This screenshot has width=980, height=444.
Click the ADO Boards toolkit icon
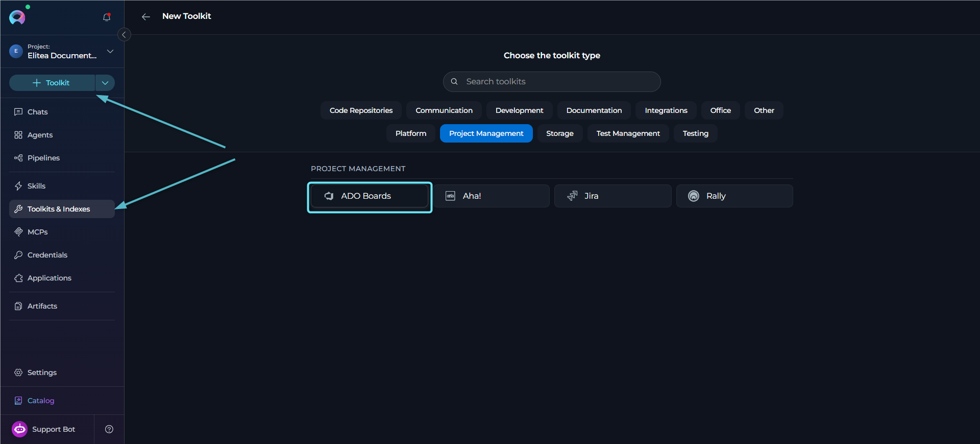coord(329,196)
